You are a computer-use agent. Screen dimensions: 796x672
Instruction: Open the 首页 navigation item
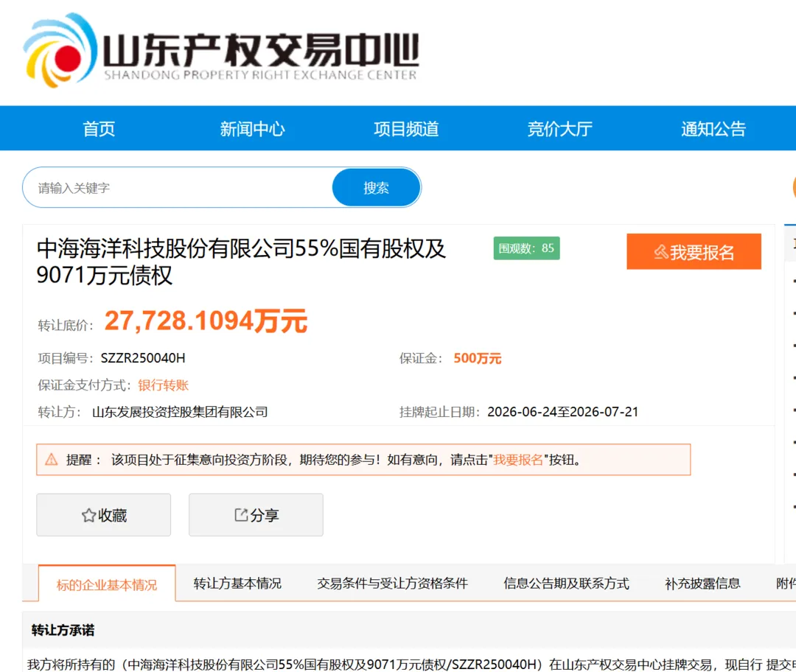pos(99,129)
